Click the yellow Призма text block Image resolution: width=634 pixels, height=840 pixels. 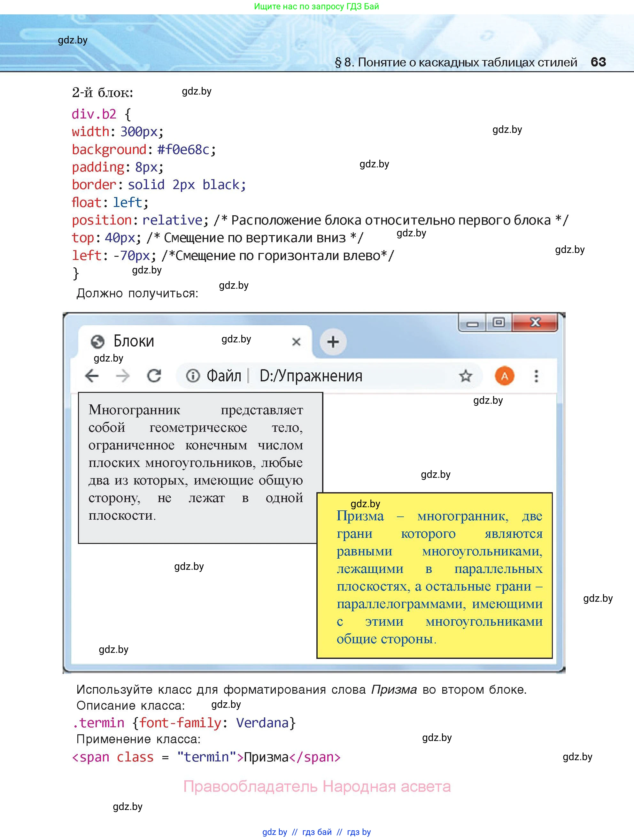[434, 575]
